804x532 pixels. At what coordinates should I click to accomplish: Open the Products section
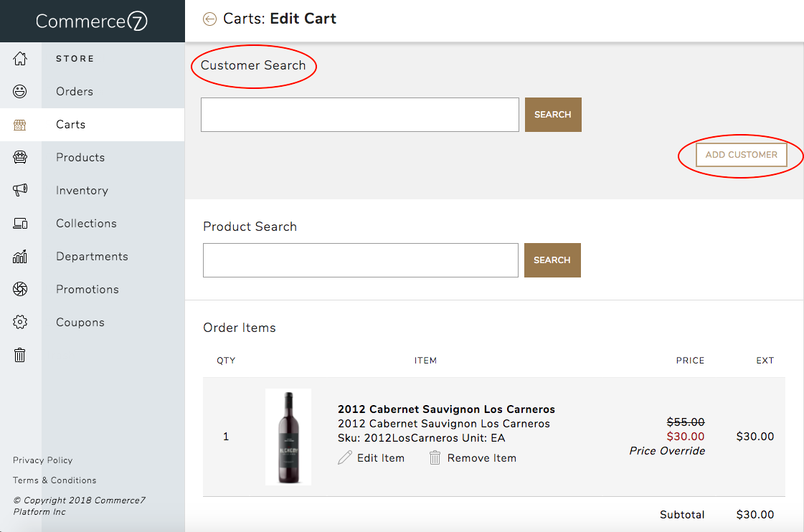coord(80,157)
